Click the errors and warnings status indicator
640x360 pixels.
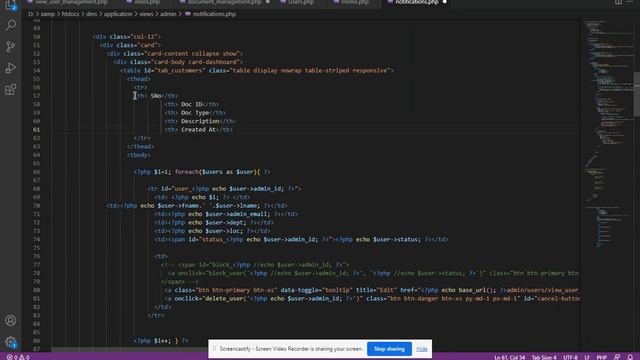(x=18, y=357)
